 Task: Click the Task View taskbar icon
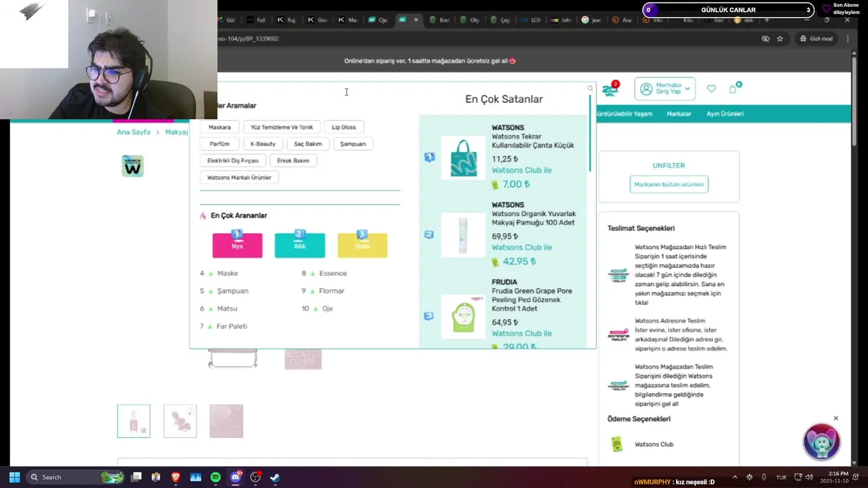(x=136, y=477)
